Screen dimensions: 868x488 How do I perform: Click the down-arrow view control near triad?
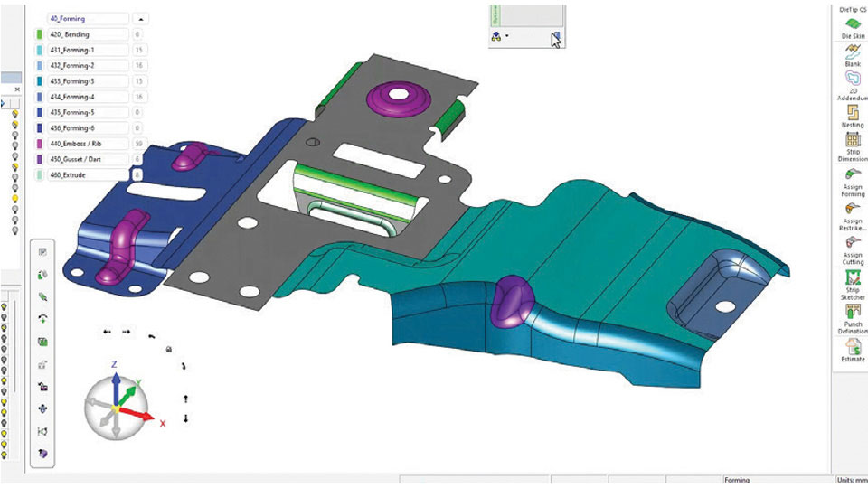pyautogui.click(x=186, y=418)
